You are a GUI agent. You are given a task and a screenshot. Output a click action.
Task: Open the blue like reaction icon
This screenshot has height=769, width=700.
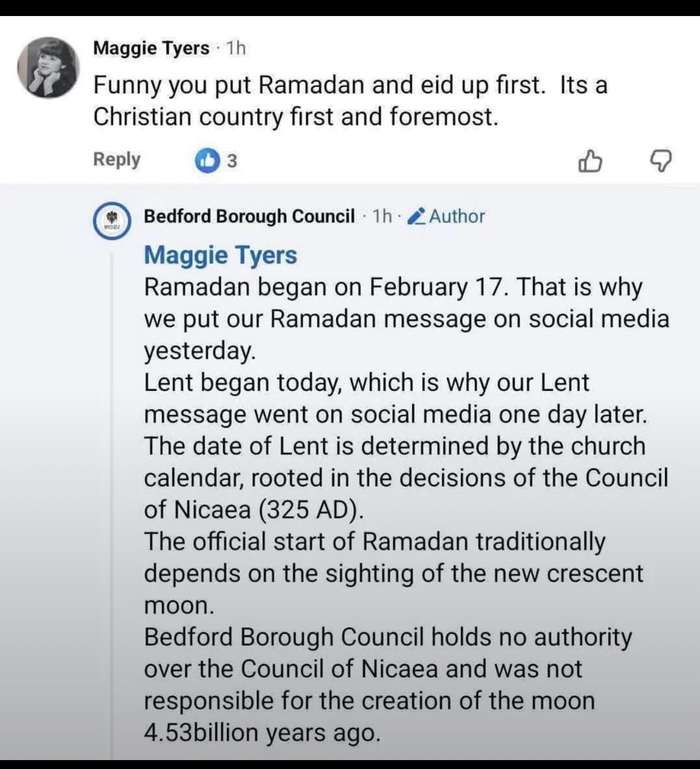(x=207, y=160)
